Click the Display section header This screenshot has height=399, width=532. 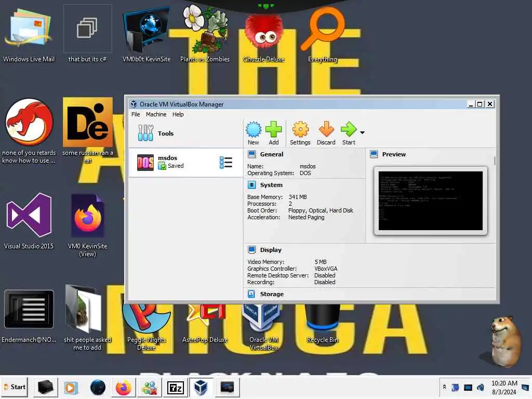pos(271,250)
